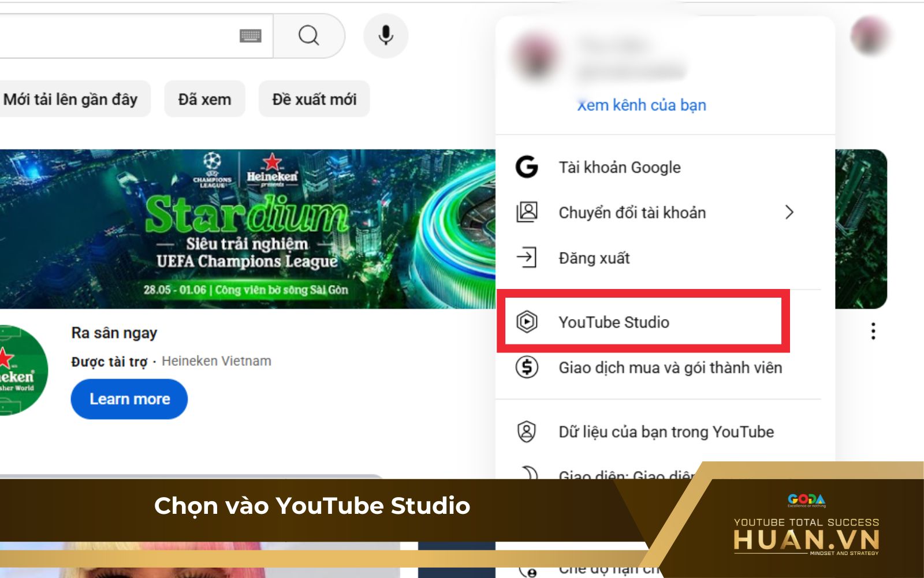Click the Google G icon

pyautogui.click(x=527, y=167)
